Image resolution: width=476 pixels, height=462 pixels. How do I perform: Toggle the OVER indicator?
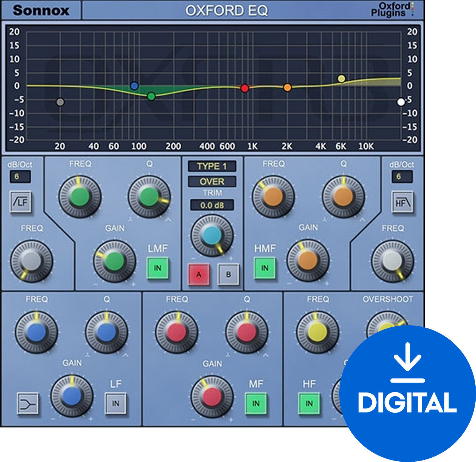(213, 182)
